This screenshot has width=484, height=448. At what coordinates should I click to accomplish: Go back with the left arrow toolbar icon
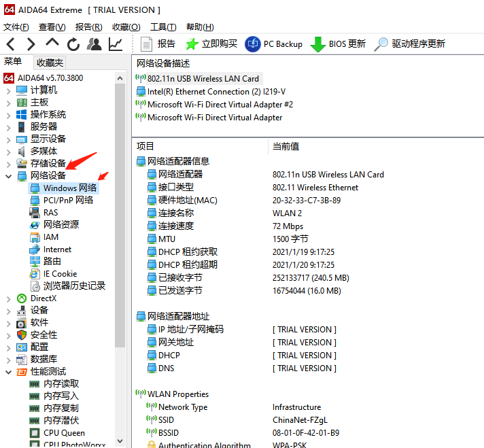10,44
